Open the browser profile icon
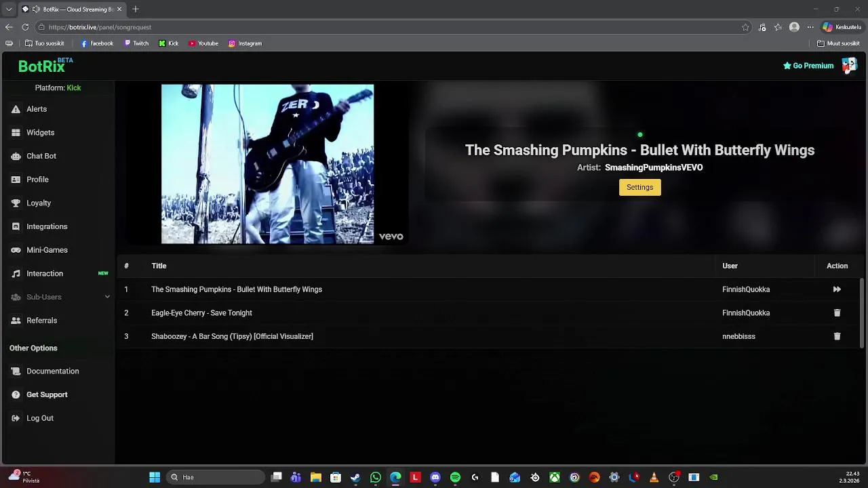The height and width of the screenshot is (488, 868). [x=794, y=27]
